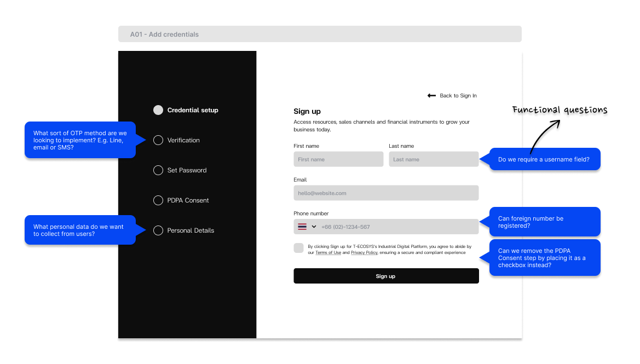
Task: Click the PDPA Consent step circle
Action: tap(158, 200)
